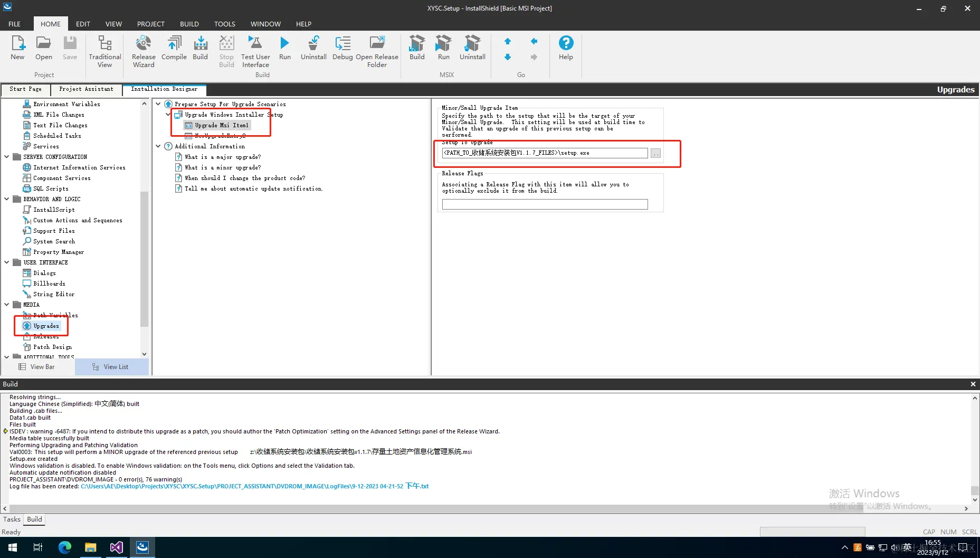Click the Release Flags input field
The image size is (980, 558).
(x=545, y=204)
